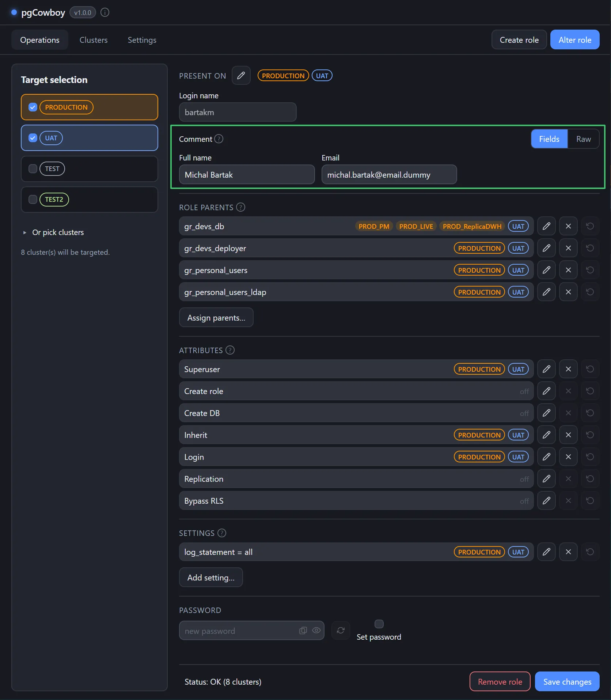The image size is (611, 700).
Task: Open the info icon next to version badge
Action: click(105, 12)
